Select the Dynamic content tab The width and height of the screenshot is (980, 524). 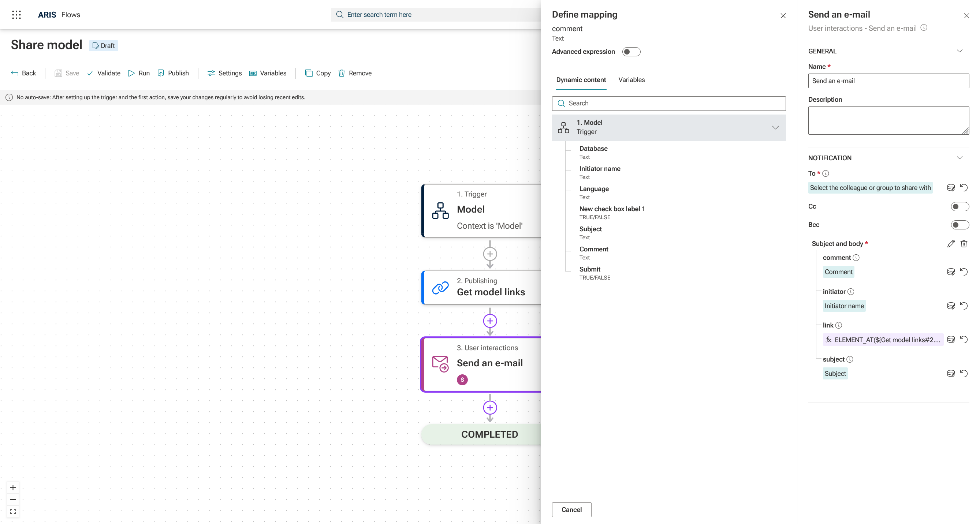[x=581, y=80]
